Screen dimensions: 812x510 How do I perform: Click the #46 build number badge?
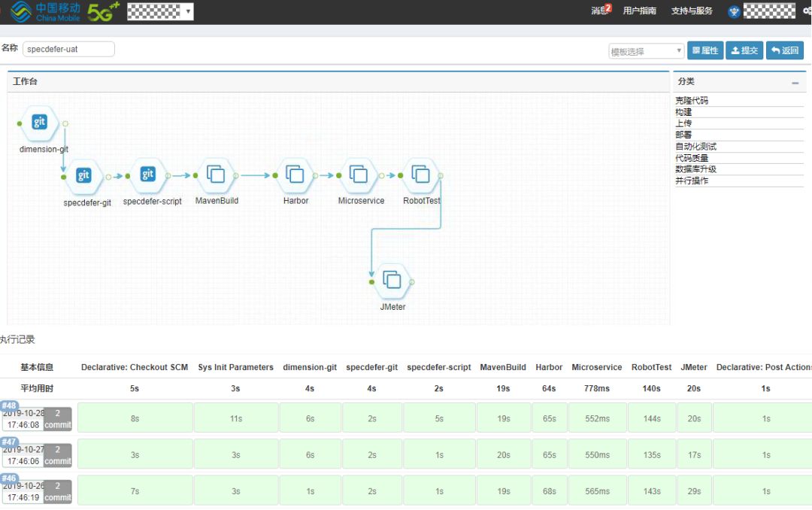tap(9, 478)
